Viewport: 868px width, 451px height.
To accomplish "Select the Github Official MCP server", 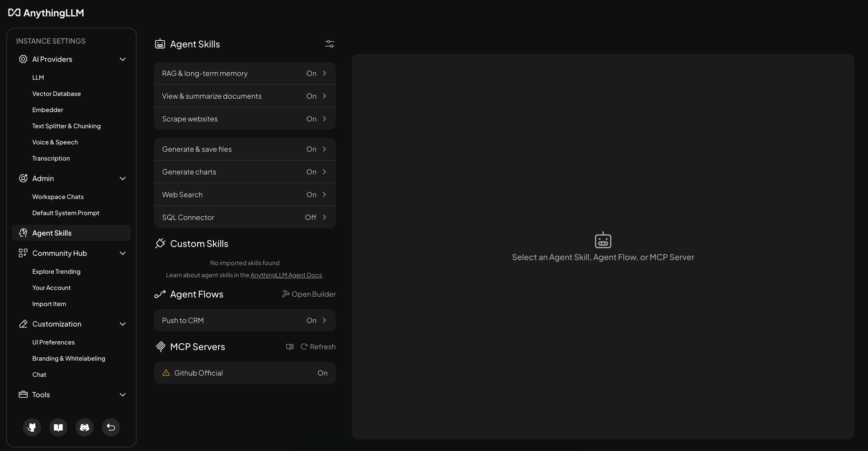I will pyautogui.click(x=245, y=373).
